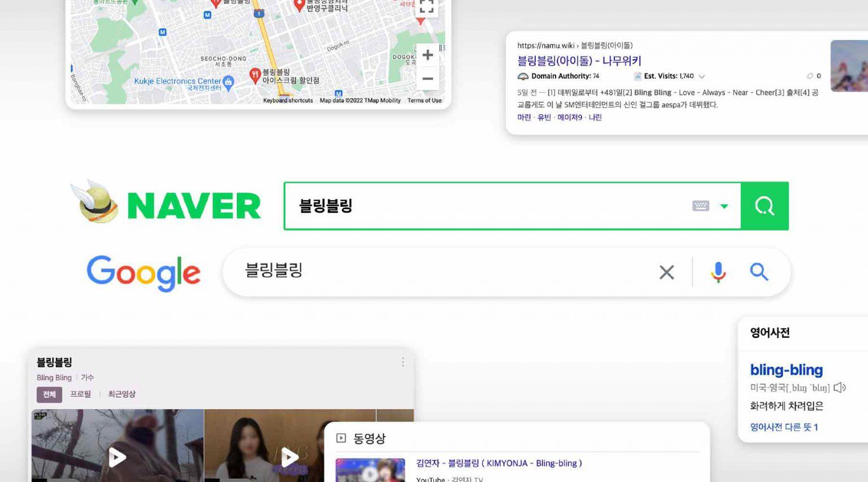Toggle fullscreen view of the map
The image size is (868, 482).
pos(427,7)
